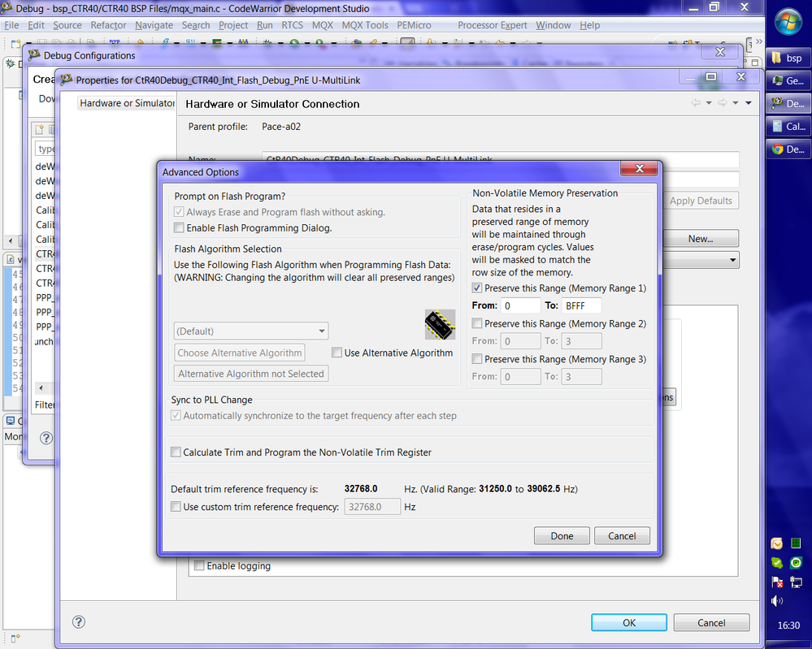Open the MQX Tools menu
The width and height of the screenshot is (812, 649).
(365, 25)
